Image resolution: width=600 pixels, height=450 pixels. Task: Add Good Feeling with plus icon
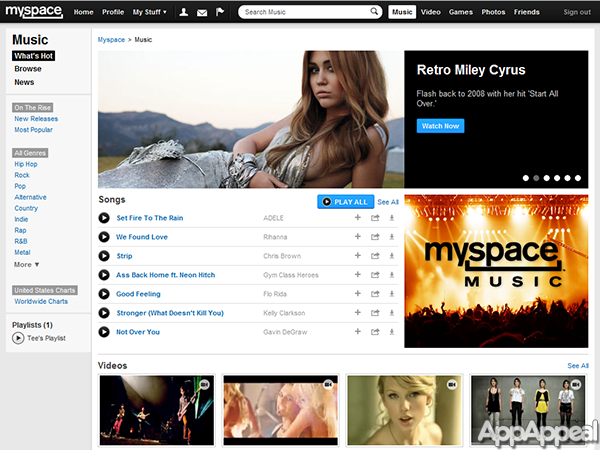358,293
